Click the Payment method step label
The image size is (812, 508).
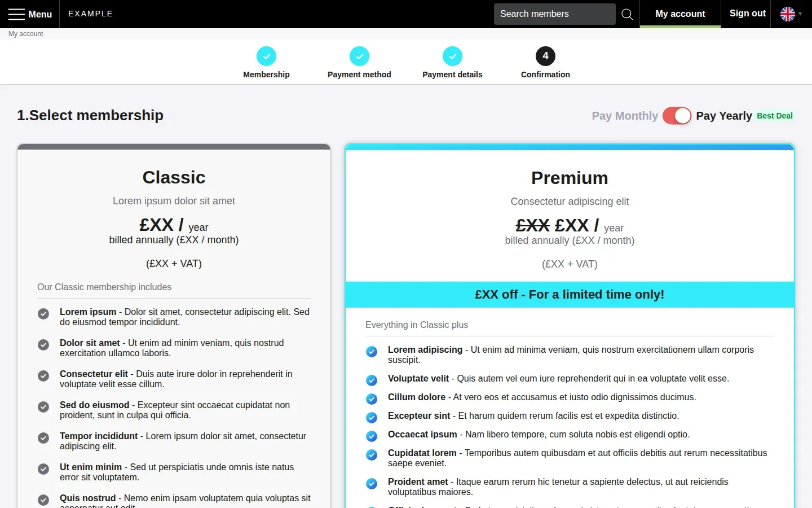click(x=359, y=75)
